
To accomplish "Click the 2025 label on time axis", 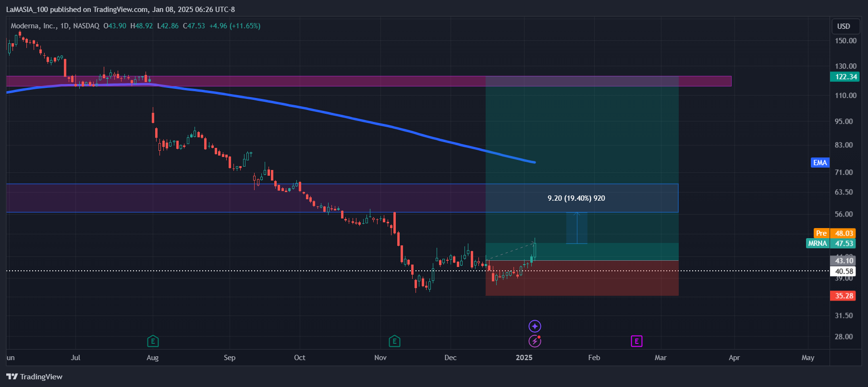I will click(524, 358).
